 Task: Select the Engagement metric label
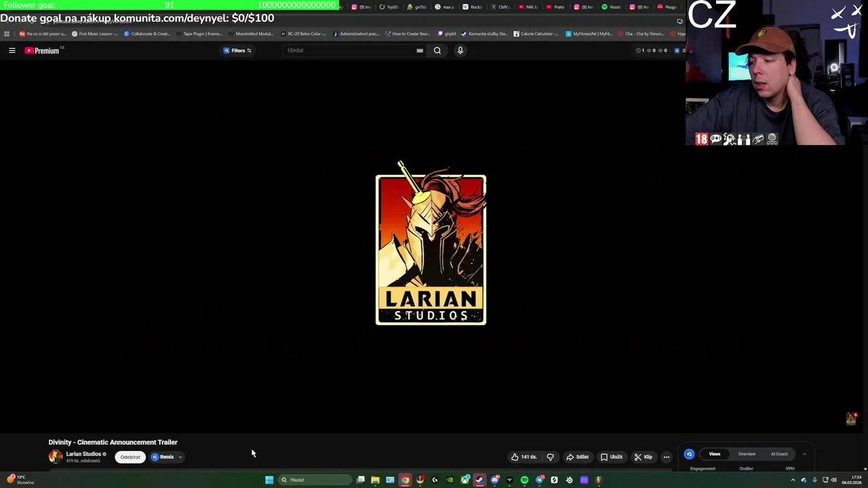pyautogui.click(x=703, y=468)
